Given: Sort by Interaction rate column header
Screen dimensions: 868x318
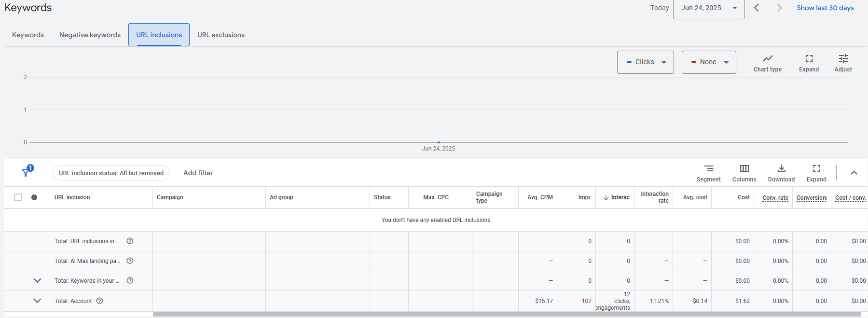Looking at the screenshot, I should (x=654, y=197).
